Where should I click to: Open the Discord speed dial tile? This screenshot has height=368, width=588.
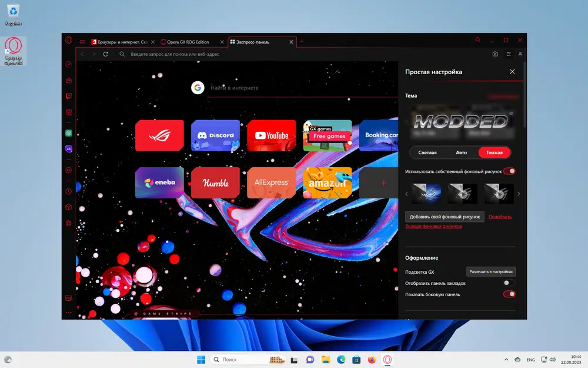coord(215,135)
